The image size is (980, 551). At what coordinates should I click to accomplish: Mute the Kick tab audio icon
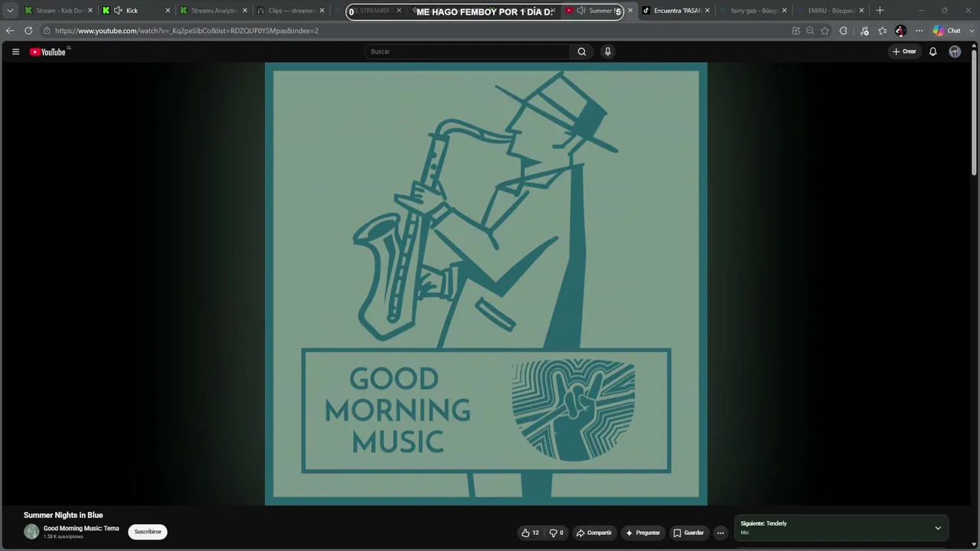[118, 11]
